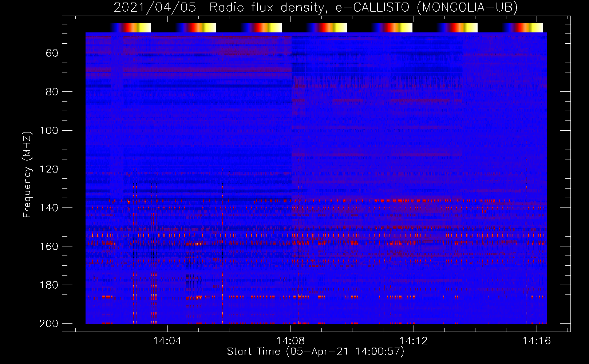The width and height of the screenshot is (589, 364).
Task: Click the plot title mentioning e-CALLISTO MONGOLIA-UB
Action: coord(316,8)
